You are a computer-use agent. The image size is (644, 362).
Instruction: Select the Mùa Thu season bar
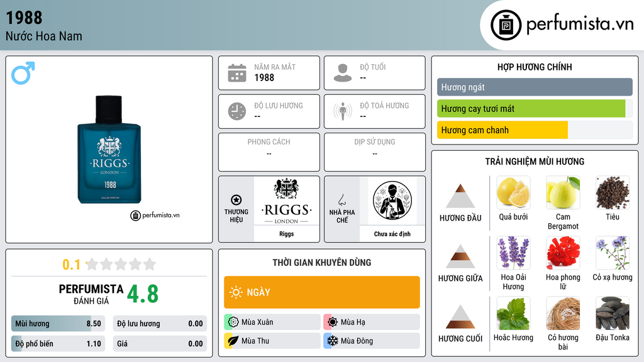click(272, 341)
